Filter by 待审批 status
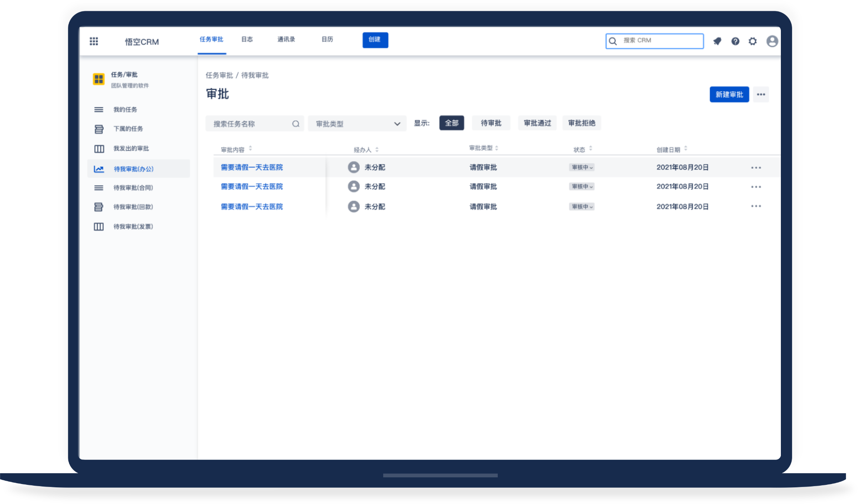Viewport: 858px width, 504px height. (x=491, y=123)
